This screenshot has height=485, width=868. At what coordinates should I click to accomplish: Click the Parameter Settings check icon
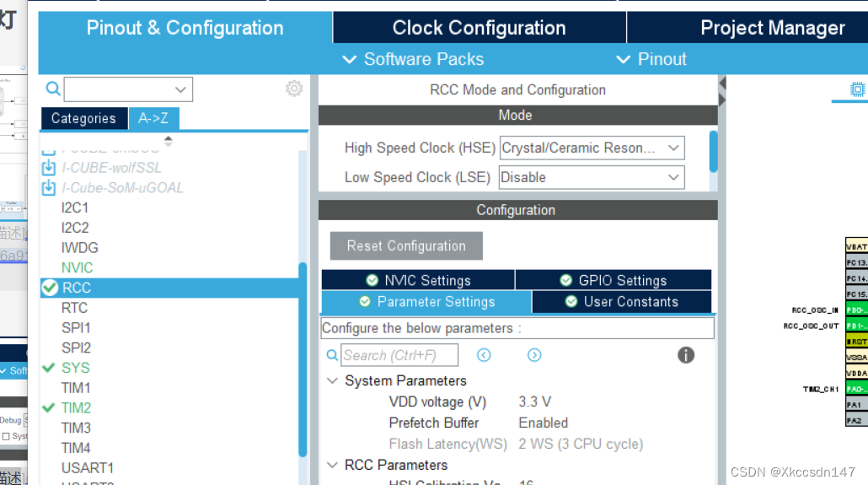[x=365, y=301]
